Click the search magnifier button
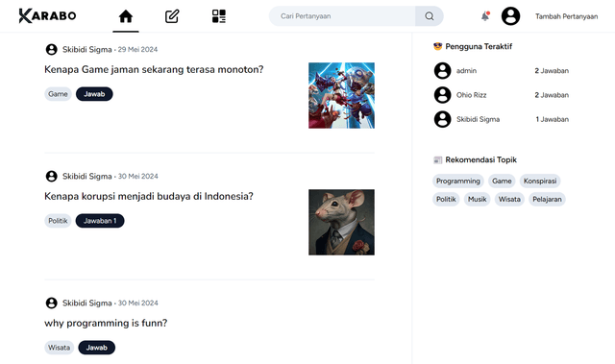 pyautogui.click(x=430, y=16)
